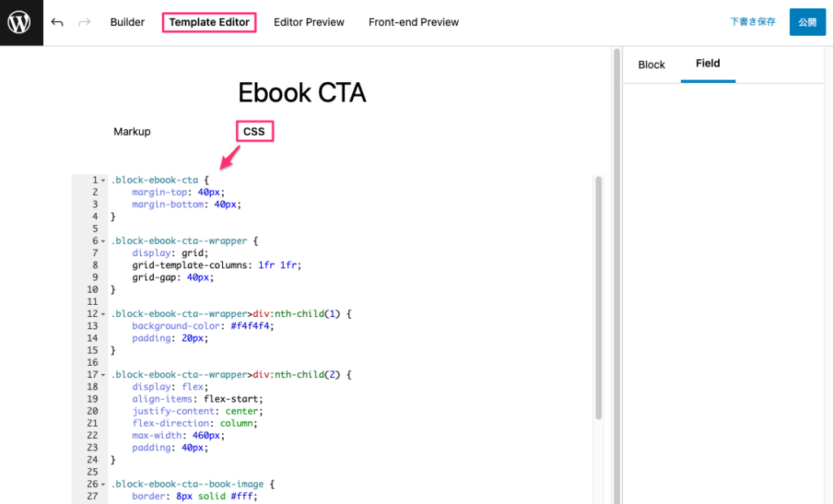Click the redo arrow icon
This screenshot has width=833, height=504.
click(85, 23)
